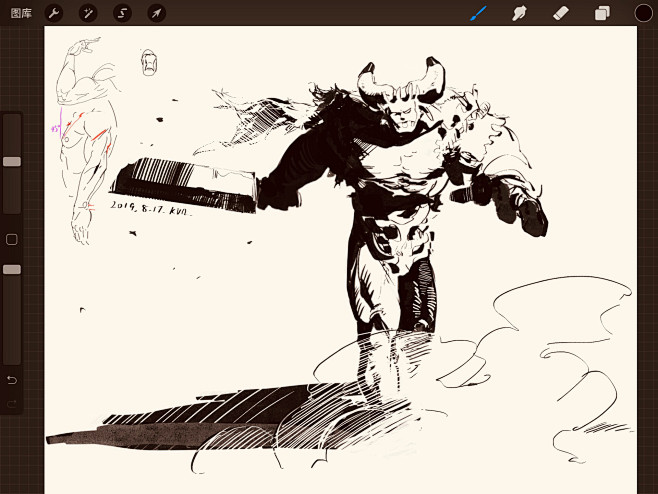Select the Smudge finger tool
Screen dimensions: 658x494
pos(520,13)
